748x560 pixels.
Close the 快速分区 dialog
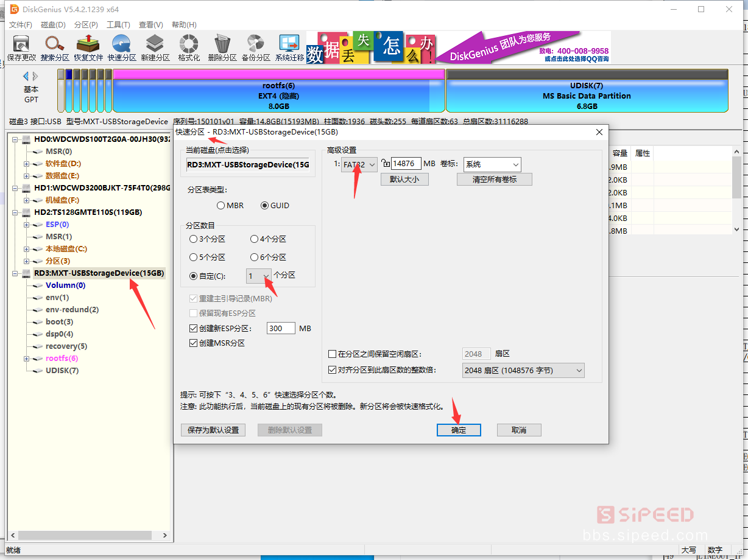coord(599,132)
